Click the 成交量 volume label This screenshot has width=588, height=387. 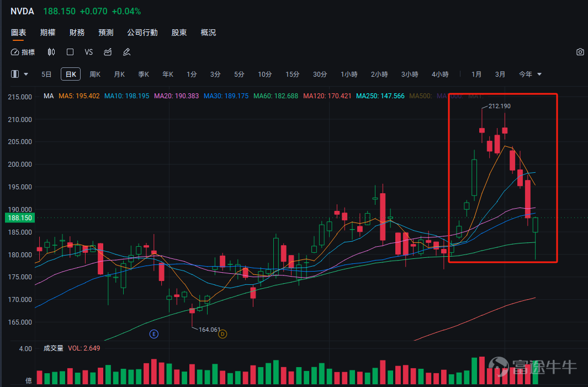(x=53, y=348)
